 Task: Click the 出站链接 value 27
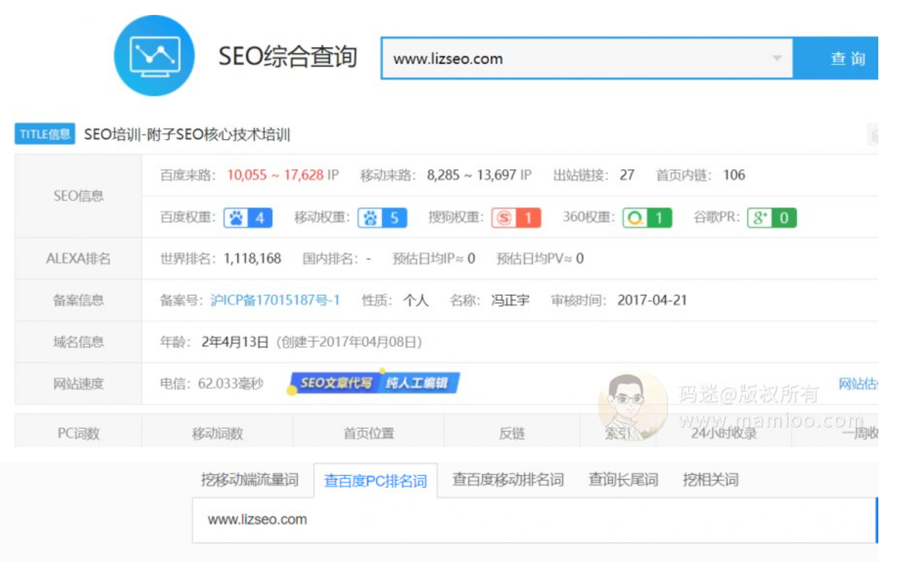coord(627,175)
